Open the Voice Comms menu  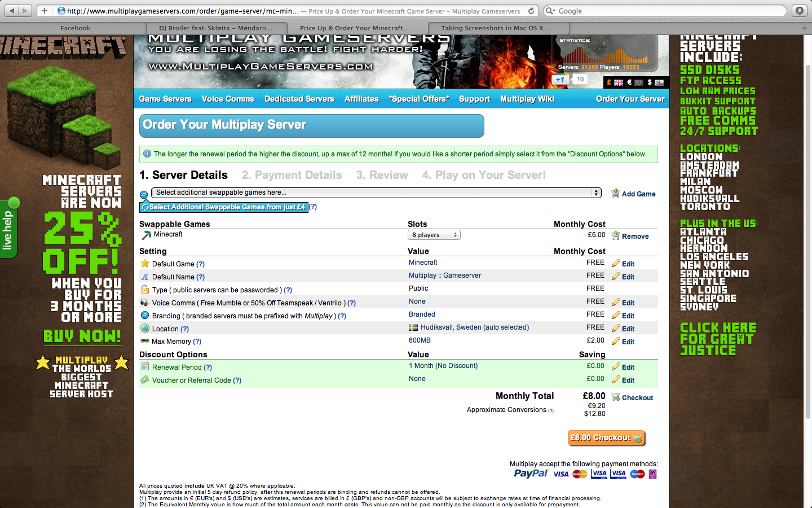pyautogui.click(x=228, y=99)
